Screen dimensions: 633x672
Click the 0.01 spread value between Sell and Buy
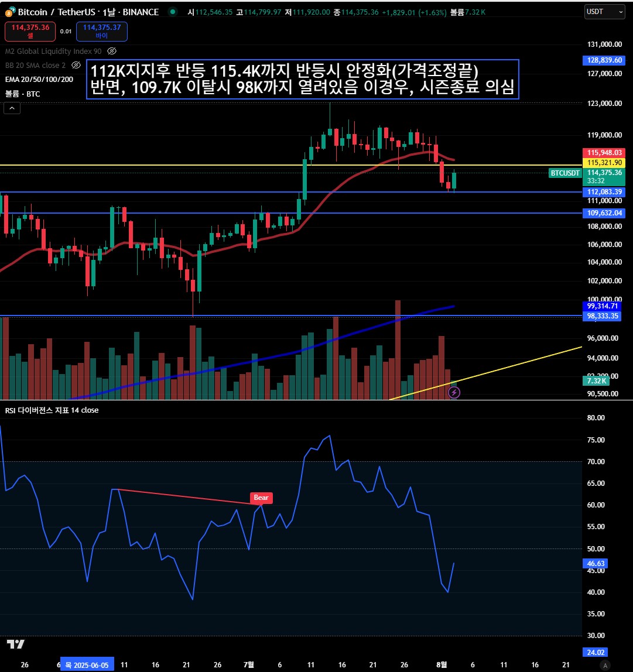(66, 31)
